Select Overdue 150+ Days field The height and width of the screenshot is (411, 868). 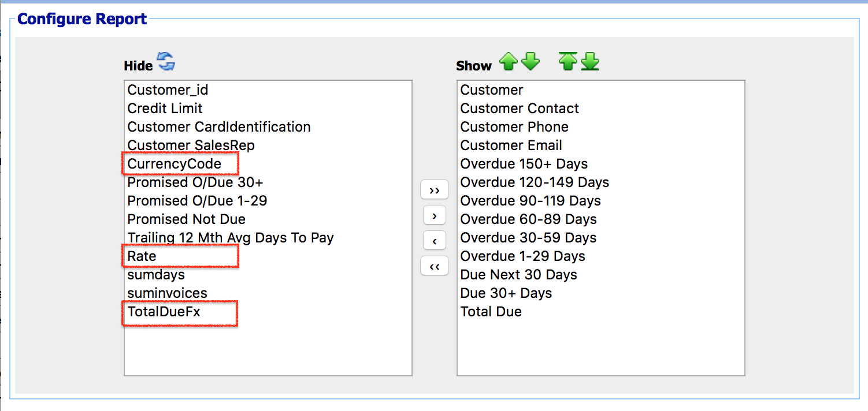click(x=601, y=164)
